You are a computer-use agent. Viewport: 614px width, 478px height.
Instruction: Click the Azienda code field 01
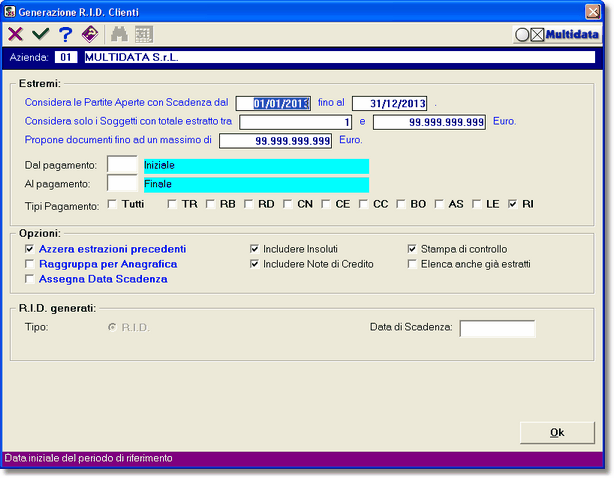66,57
